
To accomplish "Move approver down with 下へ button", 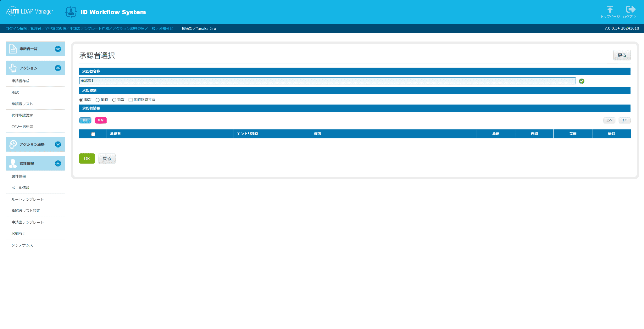I will 625,120.
